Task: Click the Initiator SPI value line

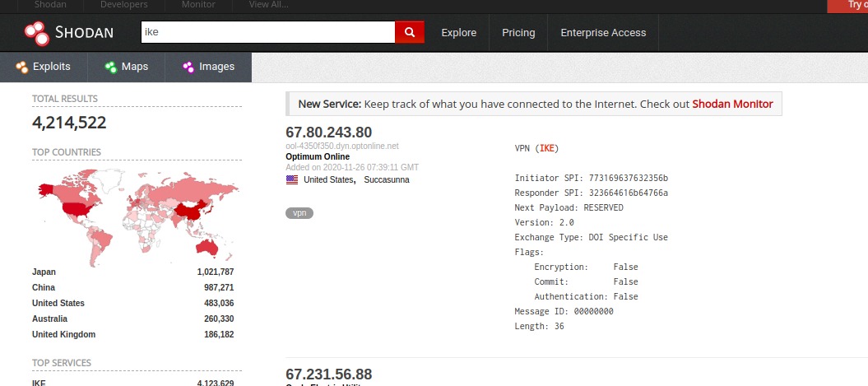Action: tap(592, 178)
